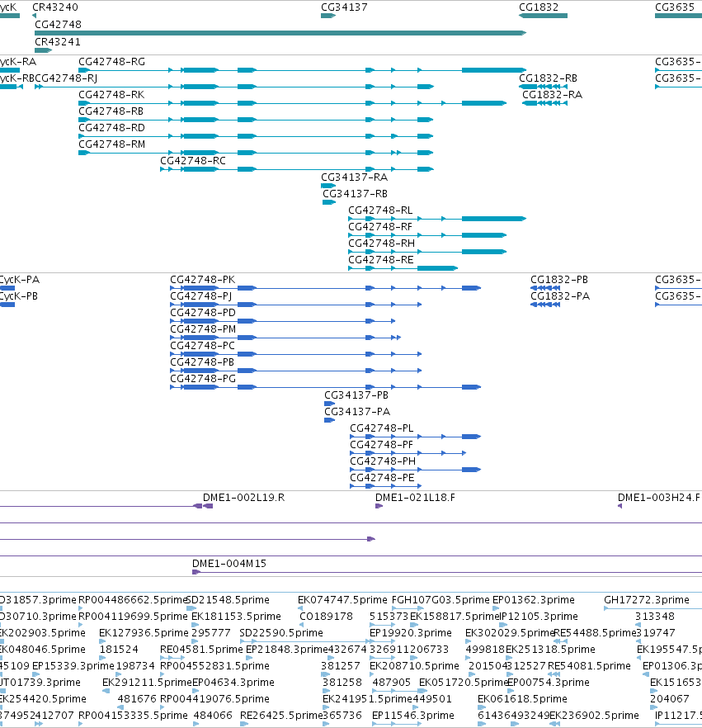Click EST EP04634.3prime label
Screen dimensions: 702x728
(233, 683)
